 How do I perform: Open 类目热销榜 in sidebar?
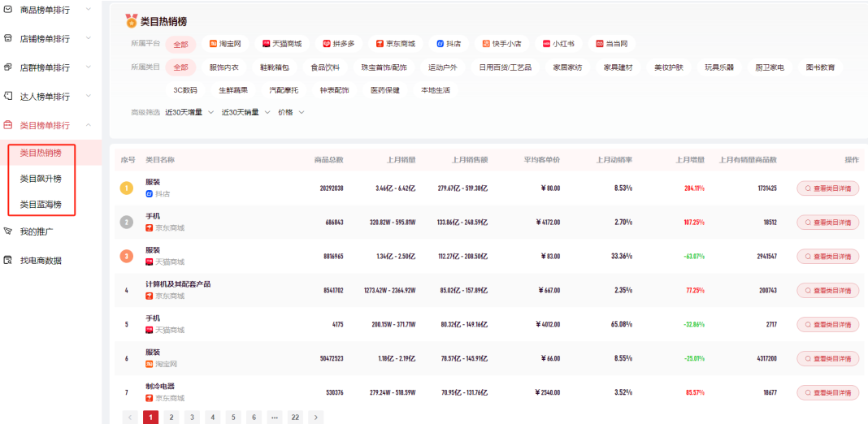[x=41, y=154]
